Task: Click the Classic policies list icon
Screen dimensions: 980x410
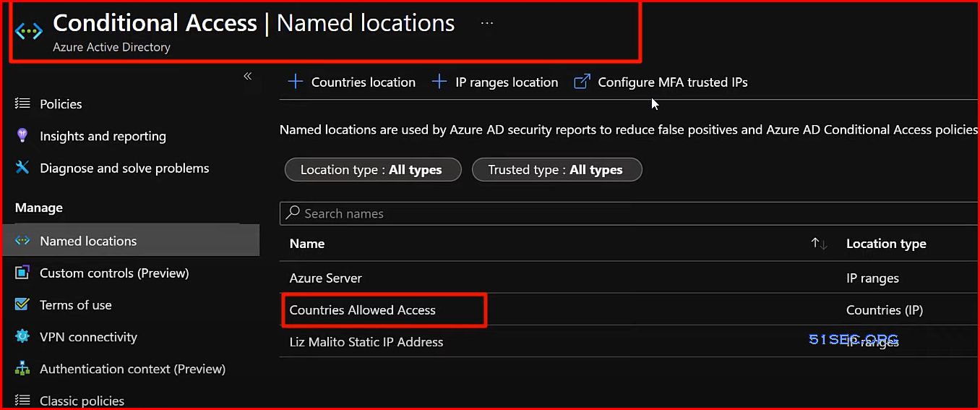Action: (x=22, y=401)
